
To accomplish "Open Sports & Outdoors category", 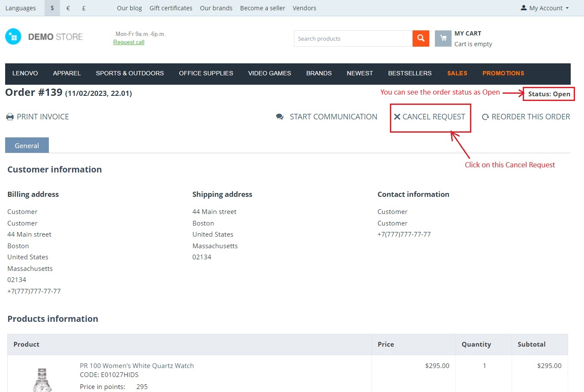I will [130, 73].
